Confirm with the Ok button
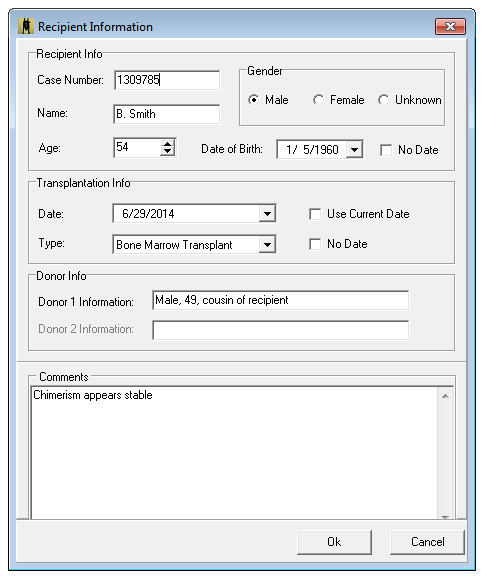Viewport: 485px width, 579px height. 334,542
